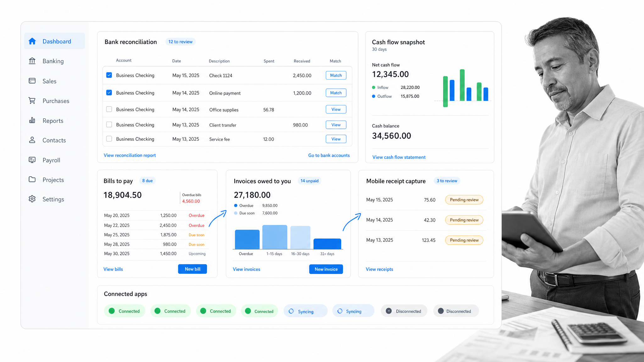Click Pending review for 123.45 receipt
The height and width of the screenshot is (362, 644).
pyautogui.click(x=464, y=240)
